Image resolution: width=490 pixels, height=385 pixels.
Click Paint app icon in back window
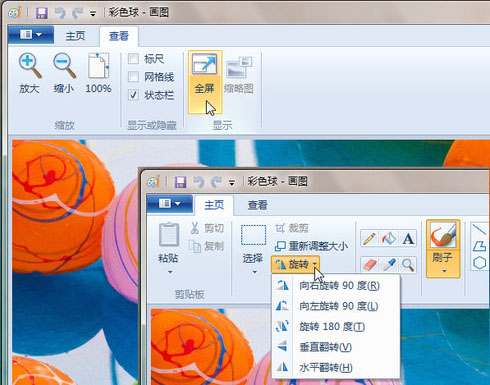pyautogui.click(x=15, y=13)
